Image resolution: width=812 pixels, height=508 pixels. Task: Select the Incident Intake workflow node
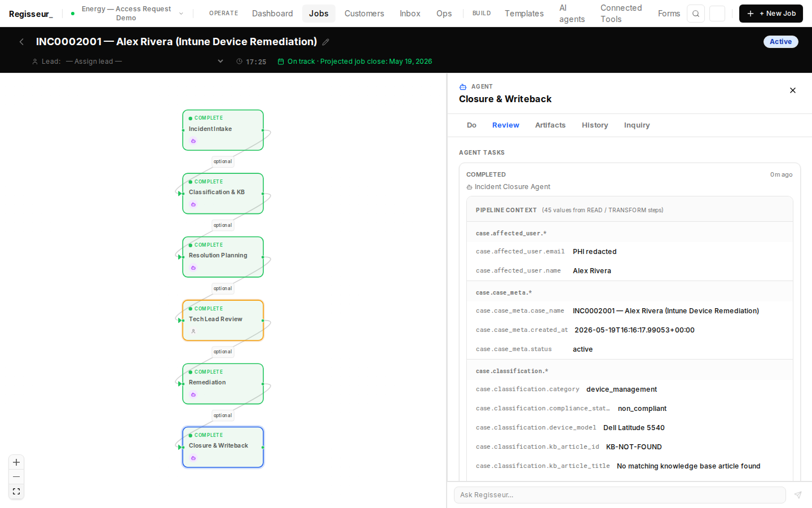pos(223,130)
